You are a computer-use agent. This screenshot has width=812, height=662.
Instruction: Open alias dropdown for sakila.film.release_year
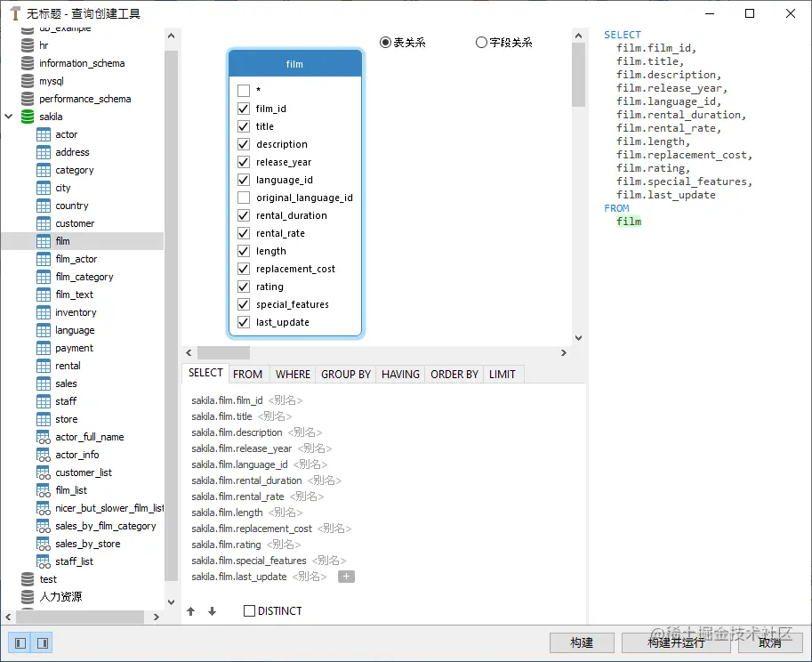click(315, 448)
